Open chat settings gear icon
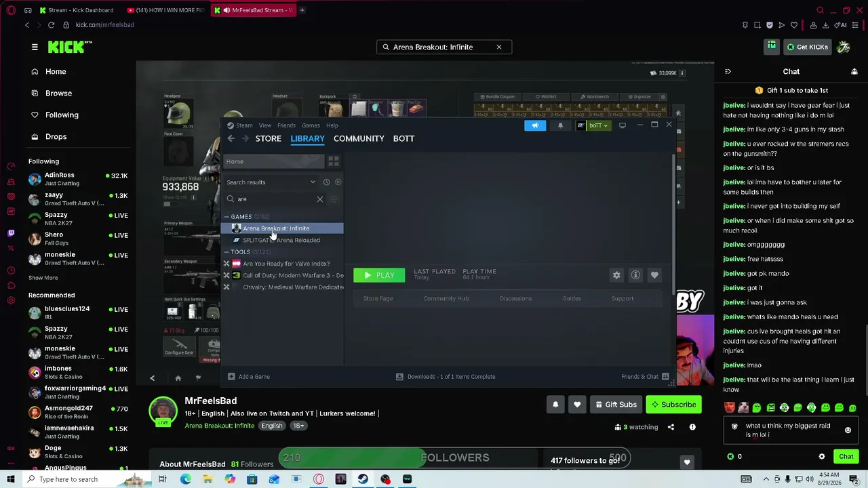The image size is (868, 488). pyautogui.click(x=822, y=457)
